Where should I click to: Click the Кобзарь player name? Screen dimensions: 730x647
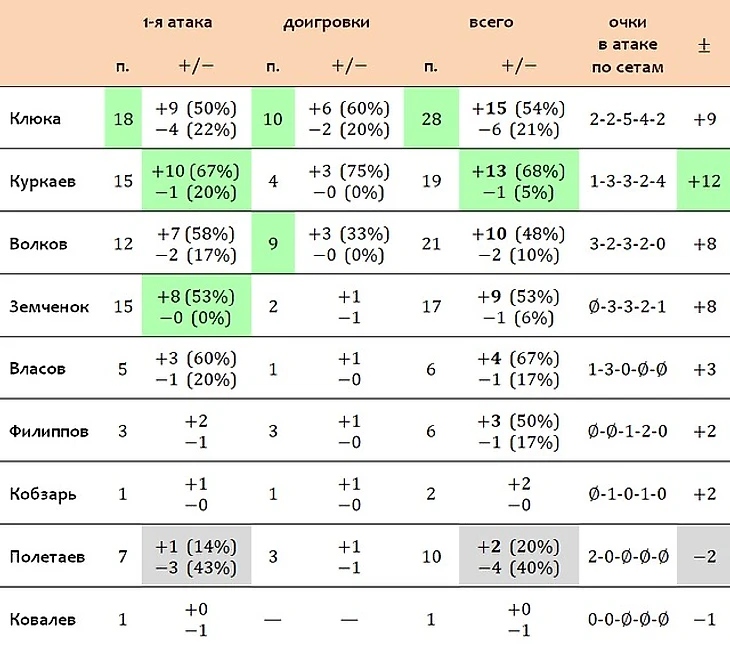coord(42,494)
